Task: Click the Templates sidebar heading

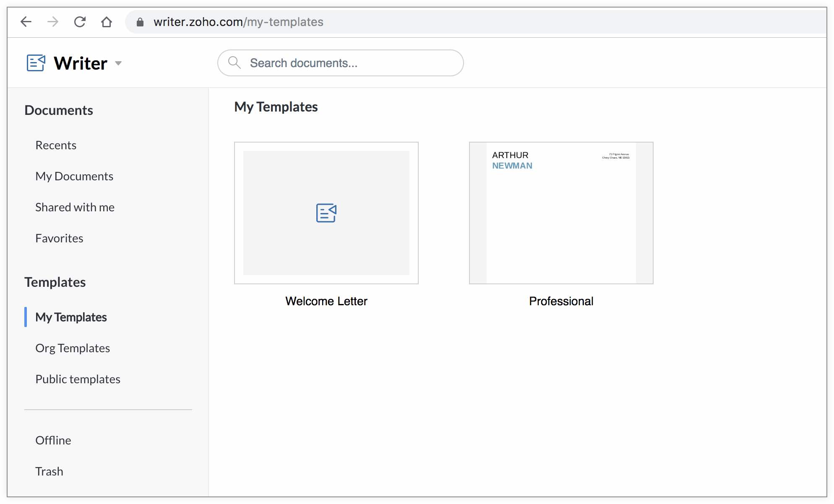Action: (x=55, y=282)
